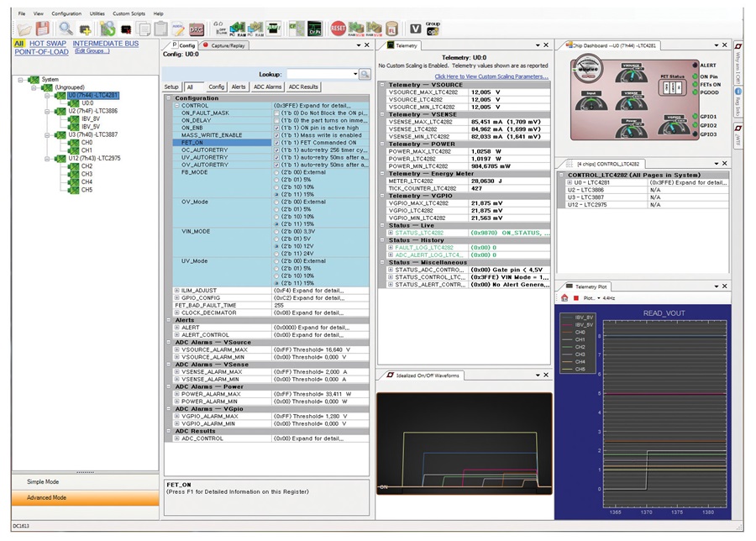Click the save floppy disk icon
Image resolution: width=756 pixels, height=541 pixels.
pyautogui.click(x=42, y=28)
